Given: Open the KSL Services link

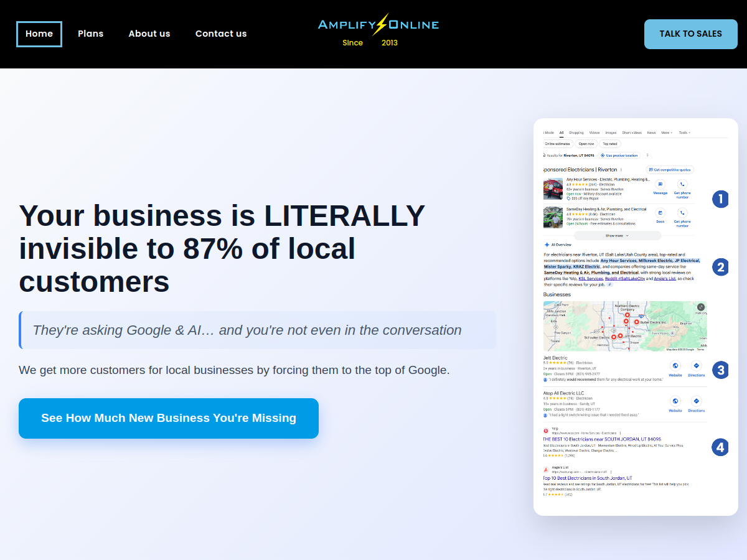Looking at the screenshot, I should click(591, 279).
